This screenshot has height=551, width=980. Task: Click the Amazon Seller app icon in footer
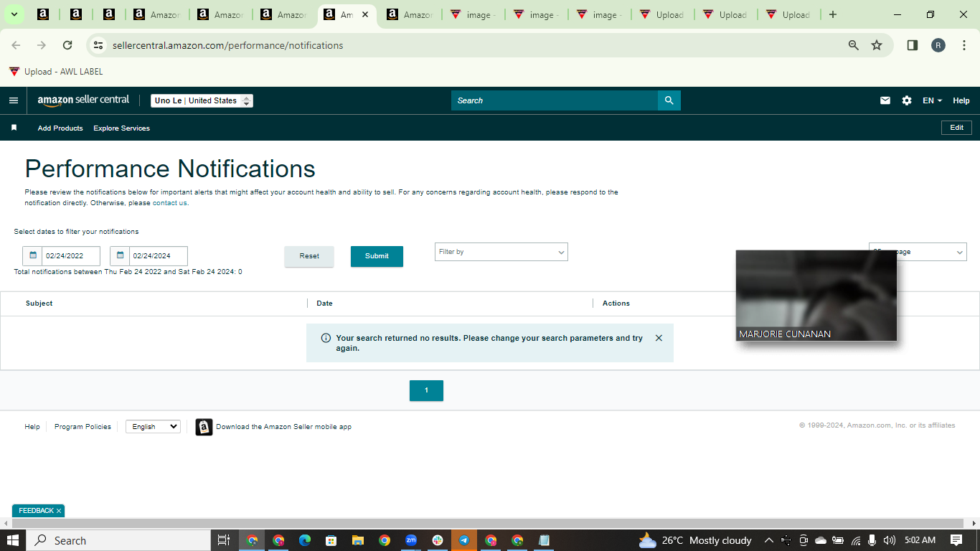pos(204,427)
